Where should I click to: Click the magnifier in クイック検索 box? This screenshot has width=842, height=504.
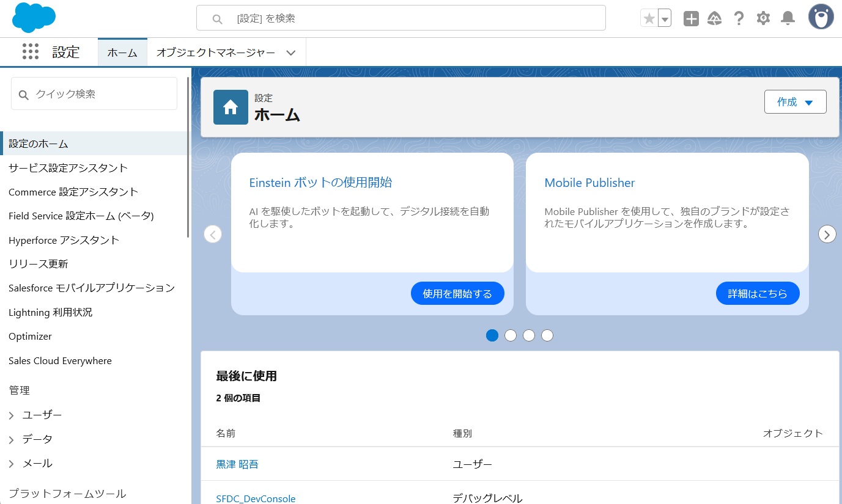[x=23, y=94]
